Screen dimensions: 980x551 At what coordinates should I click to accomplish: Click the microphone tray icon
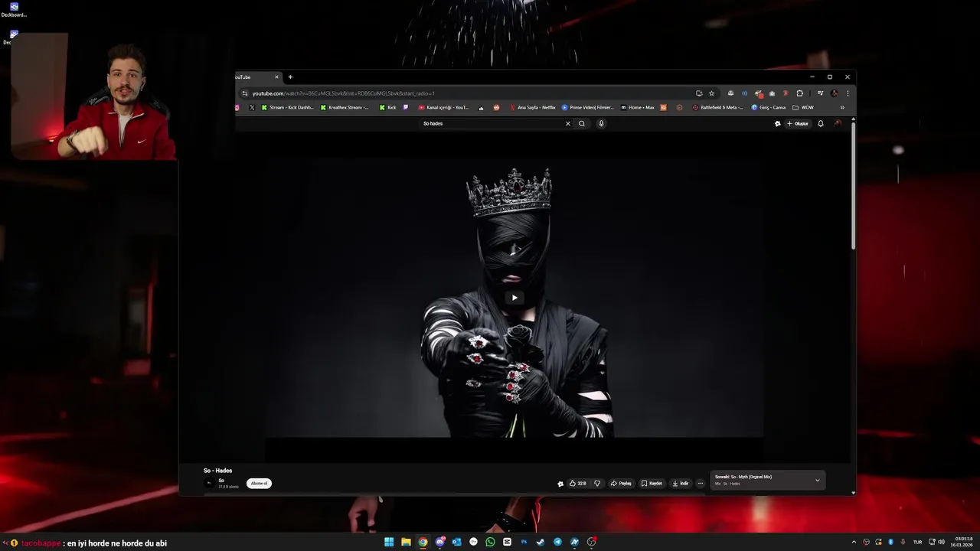tap(903, 542)
